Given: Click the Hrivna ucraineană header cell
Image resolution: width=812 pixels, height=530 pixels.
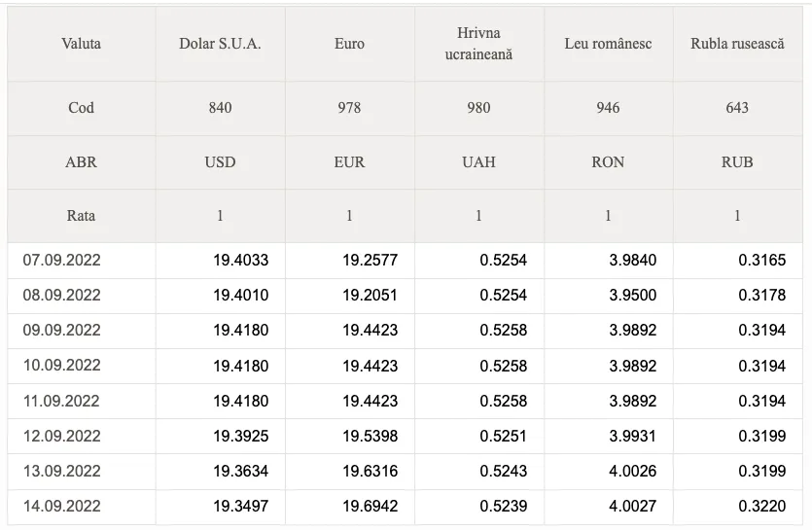Looking at the screenshot, I should pyautogui.click(x=479, y=44).
